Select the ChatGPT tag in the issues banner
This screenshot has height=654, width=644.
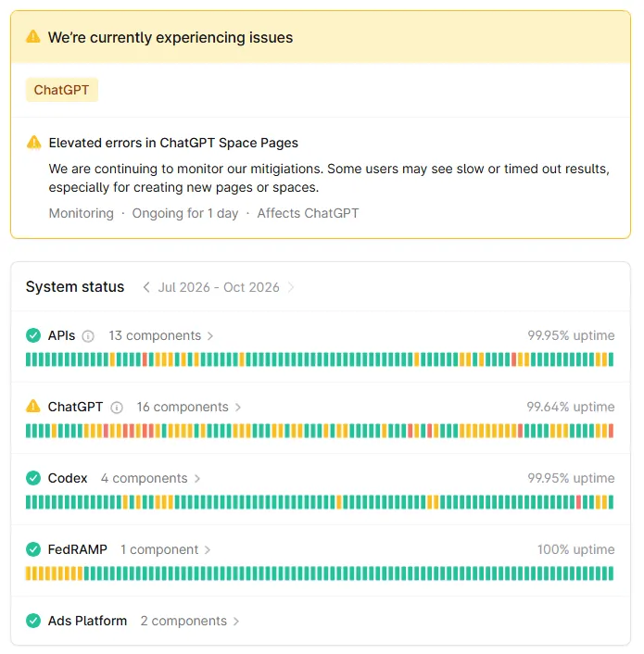pos(62,90)
